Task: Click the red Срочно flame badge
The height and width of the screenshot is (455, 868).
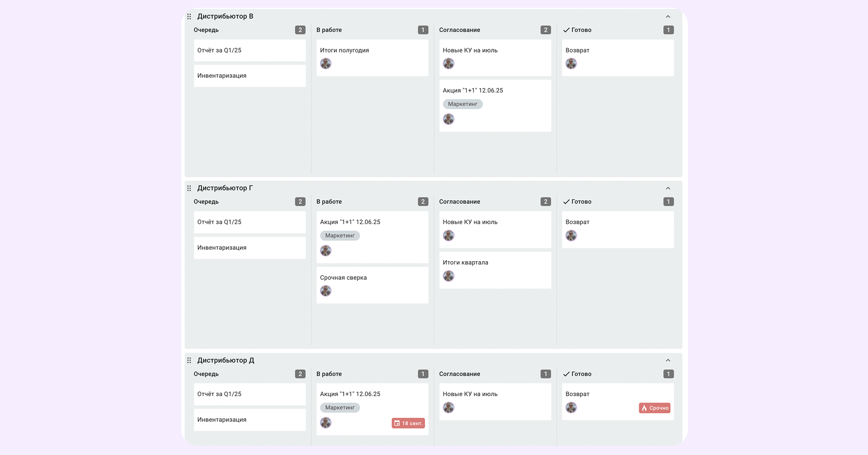Action: tap(654, 408)
